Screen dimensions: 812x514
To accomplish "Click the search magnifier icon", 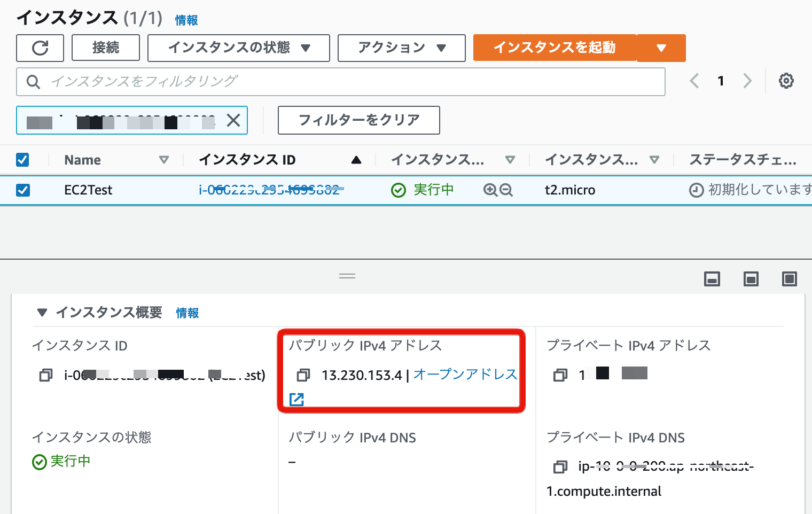I will click(33, 82).
